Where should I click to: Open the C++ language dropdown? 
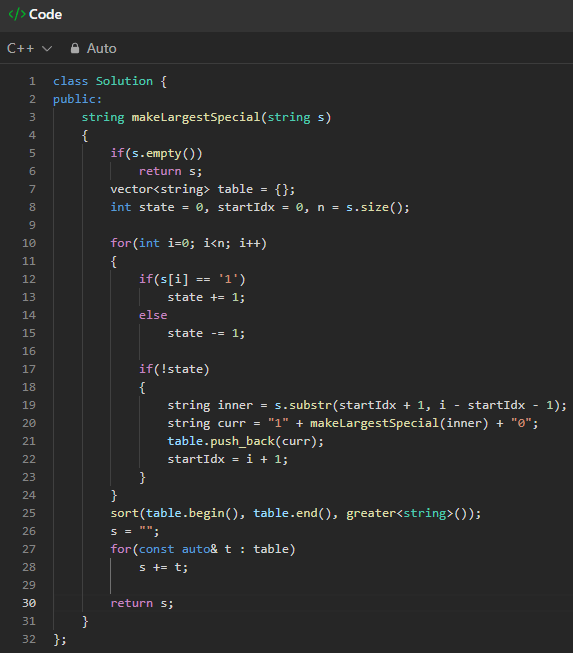point(29,48)
